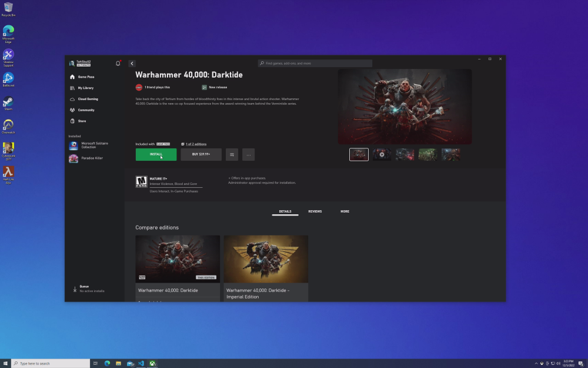Open Game Pass home in sidebar

tap(82, 77)
